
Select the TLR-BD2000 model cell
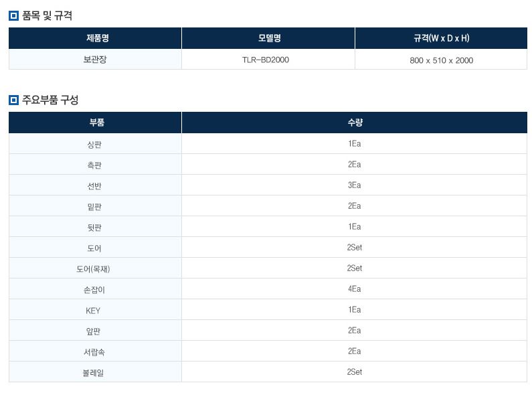click(x=268, y=60)
